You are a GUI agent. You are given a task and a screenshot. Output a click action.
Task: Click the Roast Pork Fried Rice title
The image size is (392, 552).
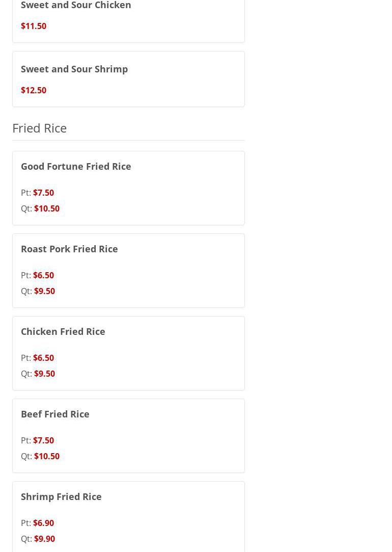coord(69,249)
